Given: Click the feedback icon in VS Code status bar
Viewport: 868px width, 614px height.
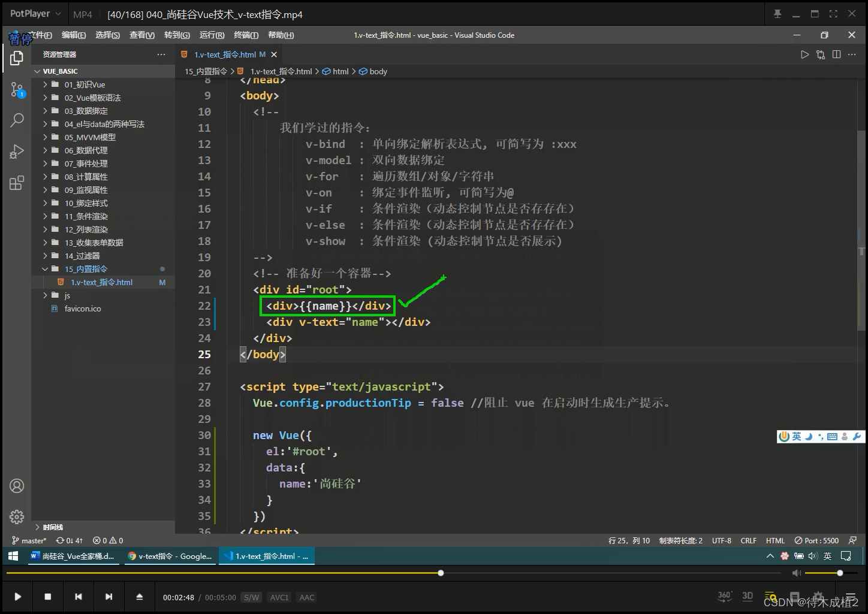Looking at the screenshot, I should pos(852,540).
